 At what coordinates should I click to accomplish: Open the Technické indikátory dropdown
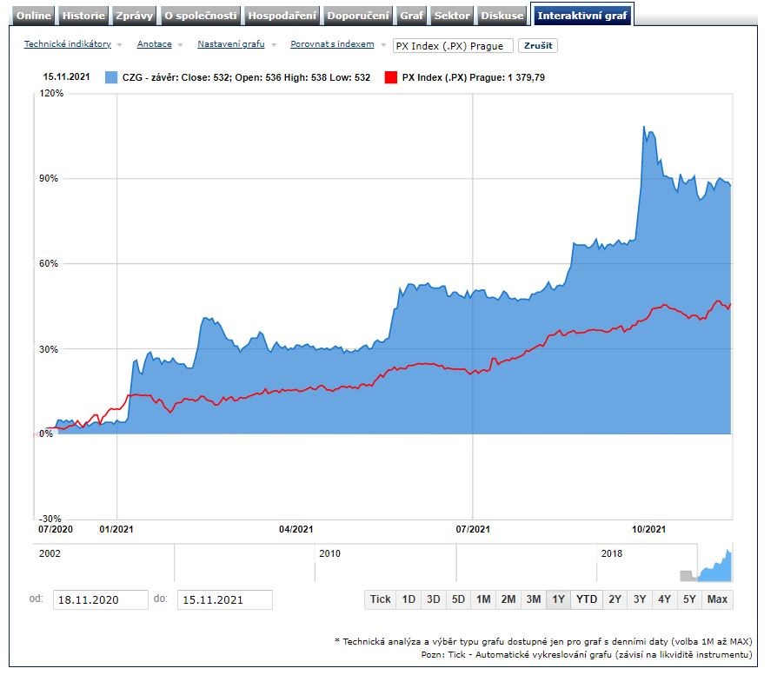pos(68,44)
